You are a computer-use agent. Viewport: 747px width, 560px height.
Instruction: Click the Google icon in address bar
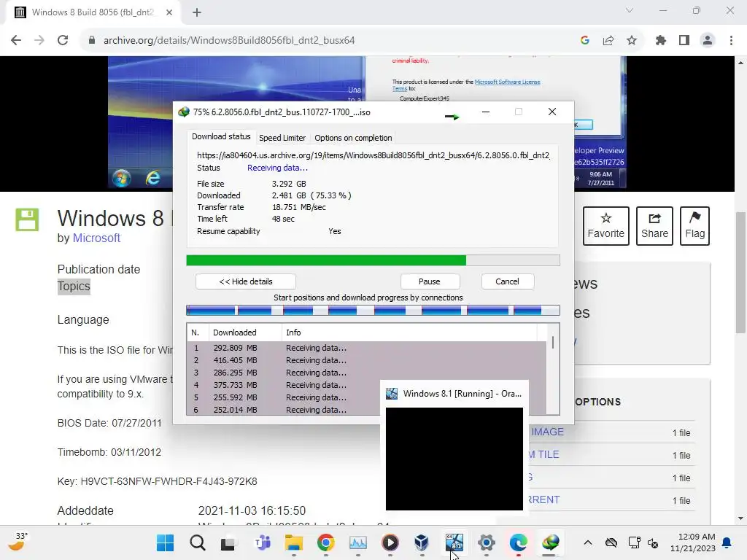tap(585, 41)
